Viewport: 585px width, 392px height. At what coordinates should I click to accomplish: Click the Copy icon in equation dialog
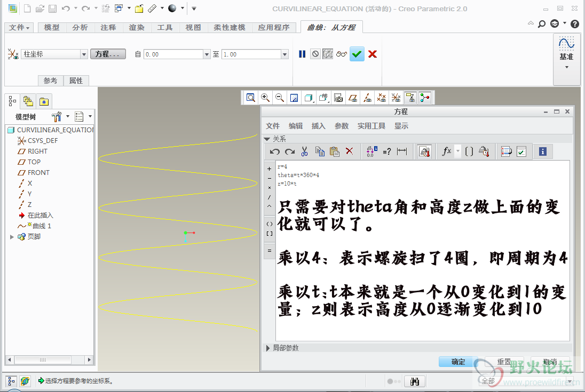coord(320,151)
